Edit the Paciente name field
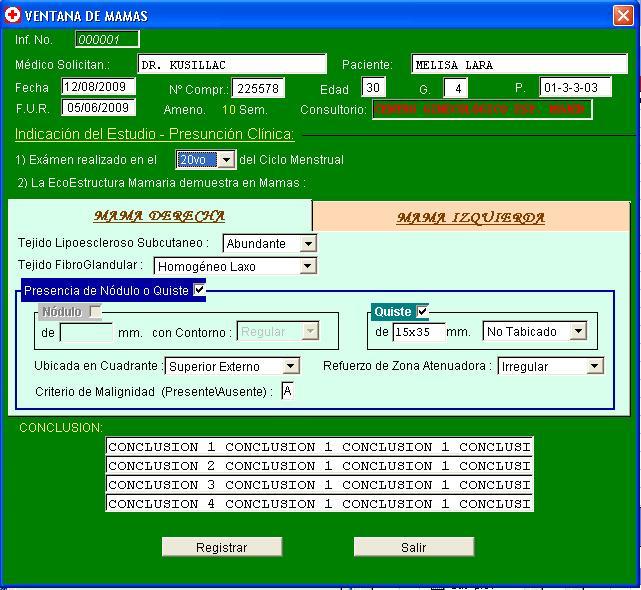This screenshot has width=641, height=590. [x=519, y=64]
